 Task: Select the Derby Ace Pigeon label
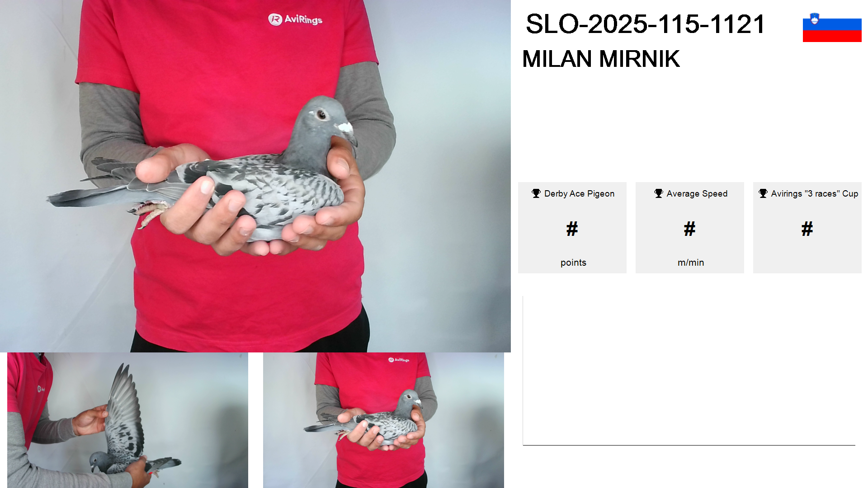[x=579, y=194]
